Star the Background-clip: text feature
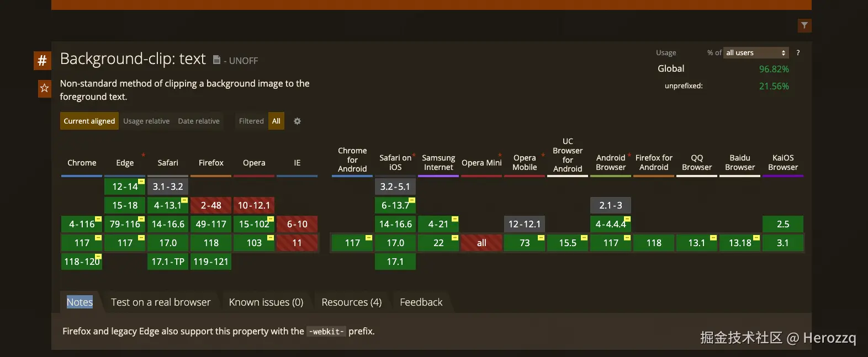The height and width of the screenshot is (357, 868). click(x=44, y=88)
